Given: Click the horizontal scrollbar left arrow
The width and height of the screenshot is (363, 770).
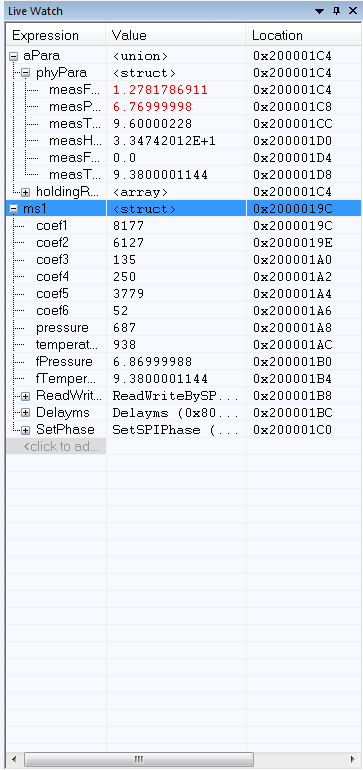Looking at the screenshot, I should pos(14,759).
